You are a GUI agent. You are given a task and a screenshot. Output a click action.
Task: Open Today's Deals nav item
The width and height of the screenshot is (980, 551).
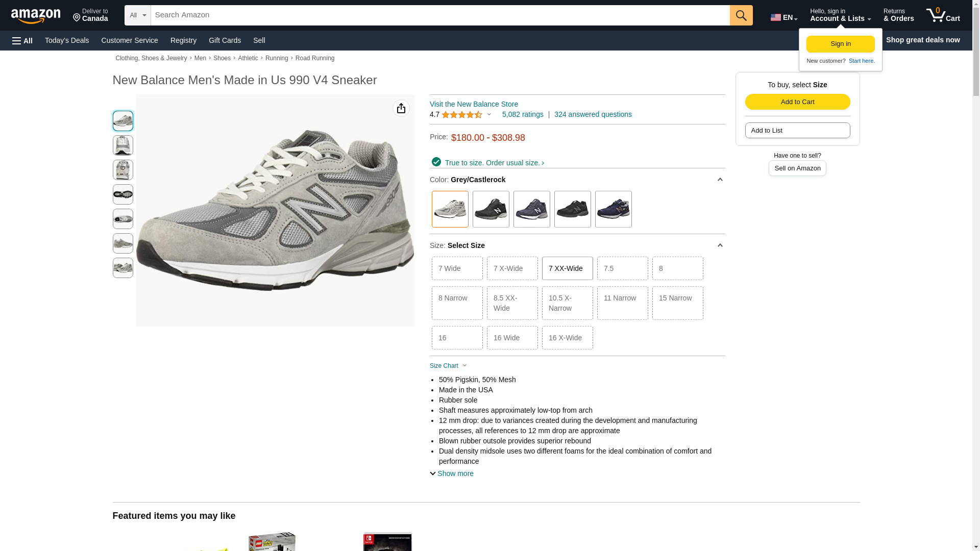pyautogui.click(x=67, y=40)
